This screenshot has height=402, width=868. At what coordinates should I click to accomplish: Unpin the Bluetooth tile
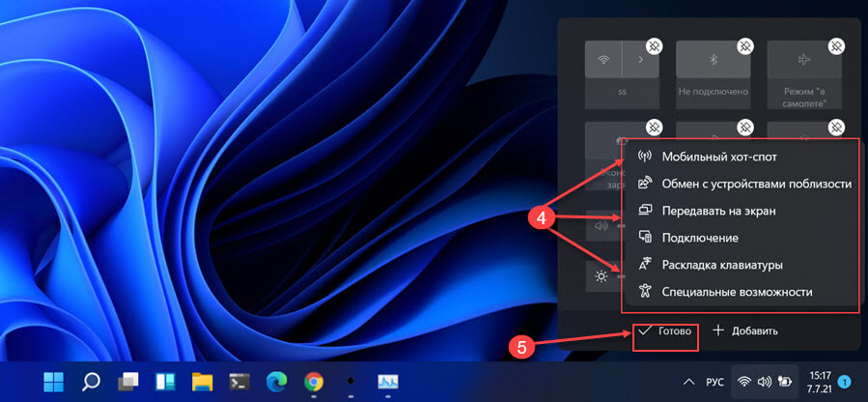click(x=745, y=46)
